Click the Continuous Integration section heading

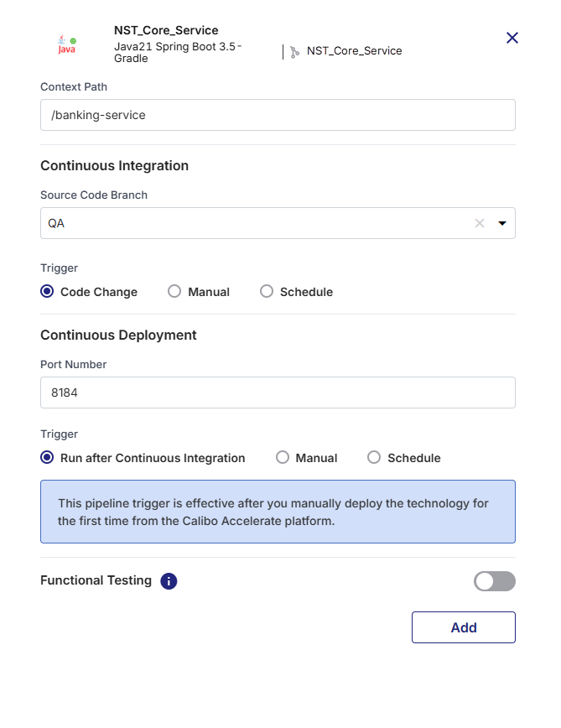pyautogui.click(x=114, y=165)
